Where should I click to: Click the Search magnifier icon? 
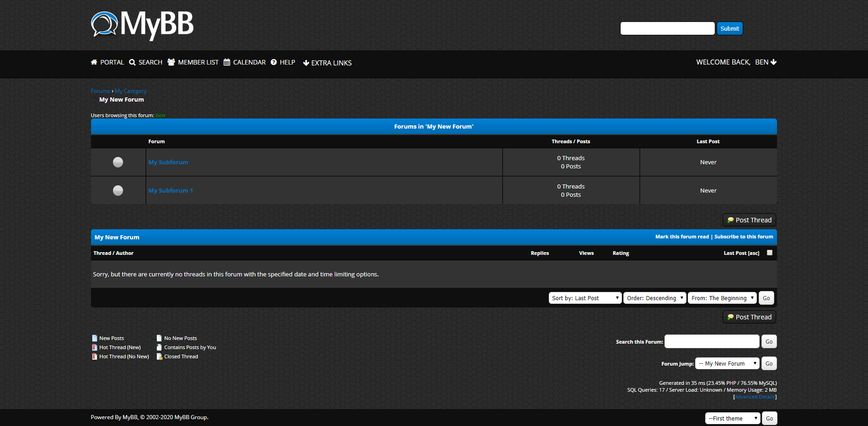132,62
